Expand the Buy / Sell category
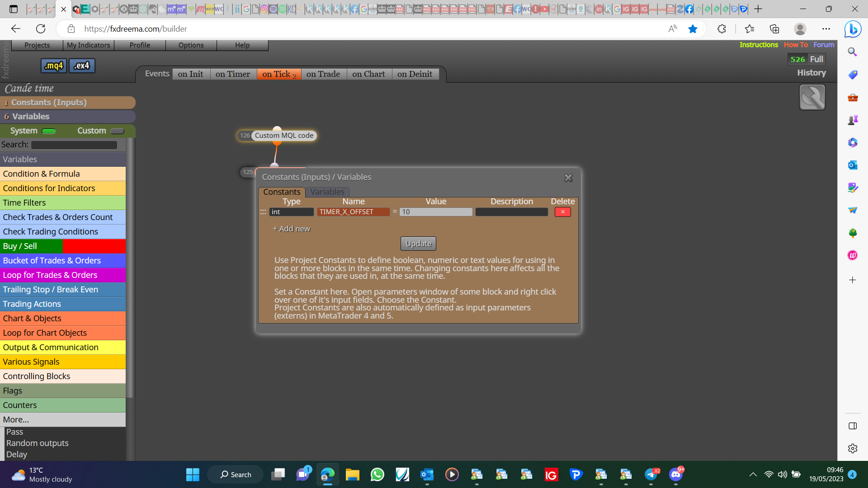This screenshot has height=488, width=868. pyautogui.click(x=63, y=246)
